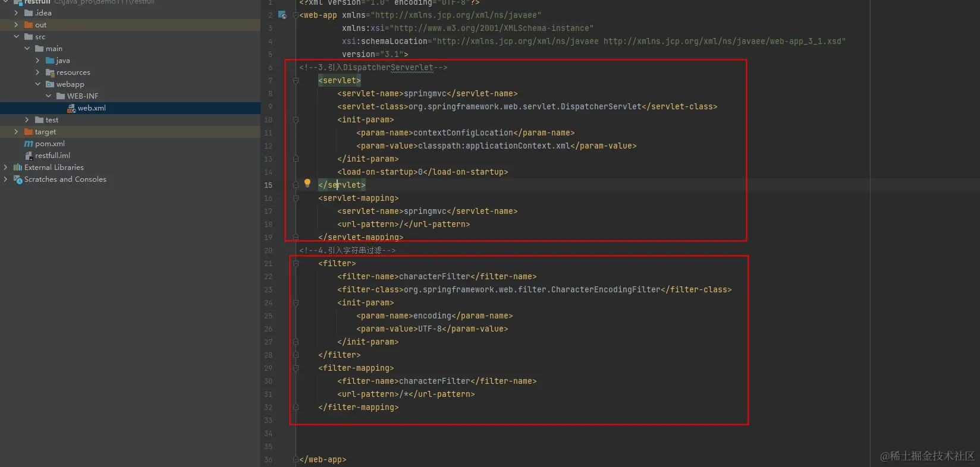This screenshot has height=467, width=980.
Task: Select the pom.xml Maven file icon
Action: [29, 144]
